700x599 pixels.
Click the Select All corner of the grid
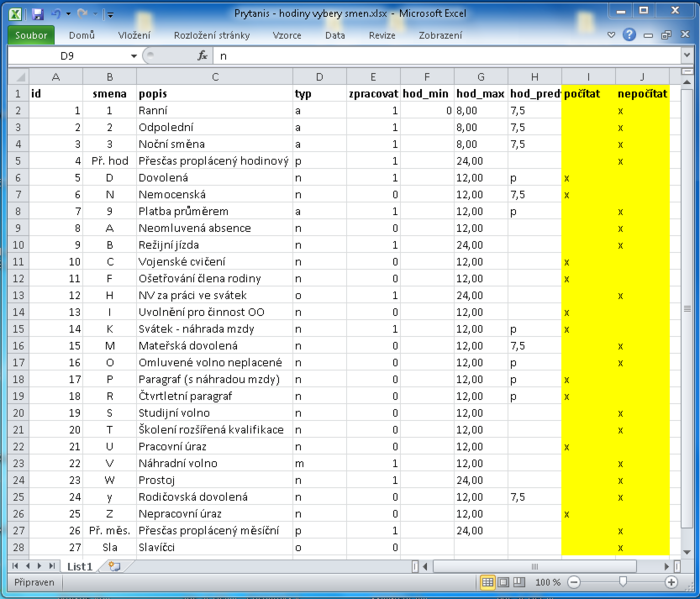(x=19, y=77)
